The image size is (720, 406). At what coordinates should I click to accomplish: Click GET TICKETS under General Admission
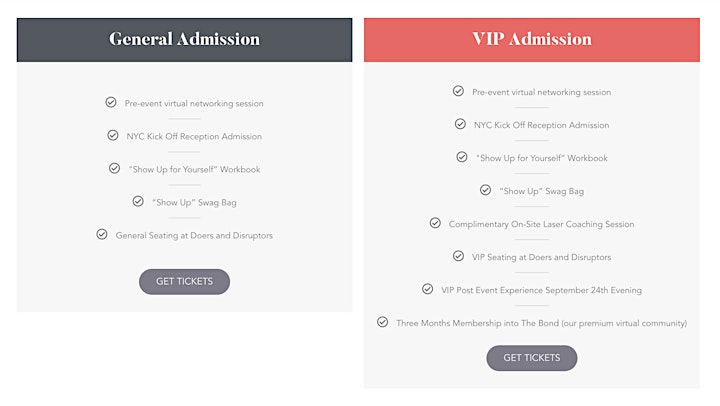(x=184, y=282)
